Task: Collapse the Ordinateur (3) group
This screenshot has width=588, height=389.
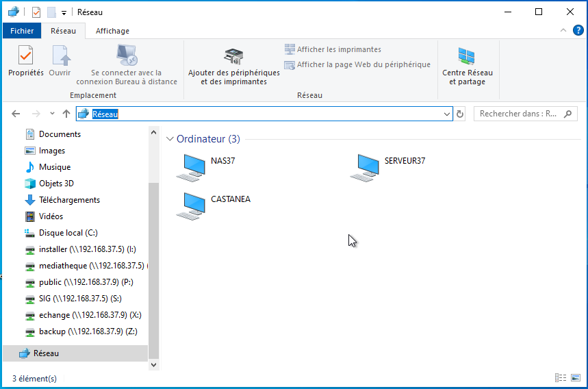Action: 170,139
